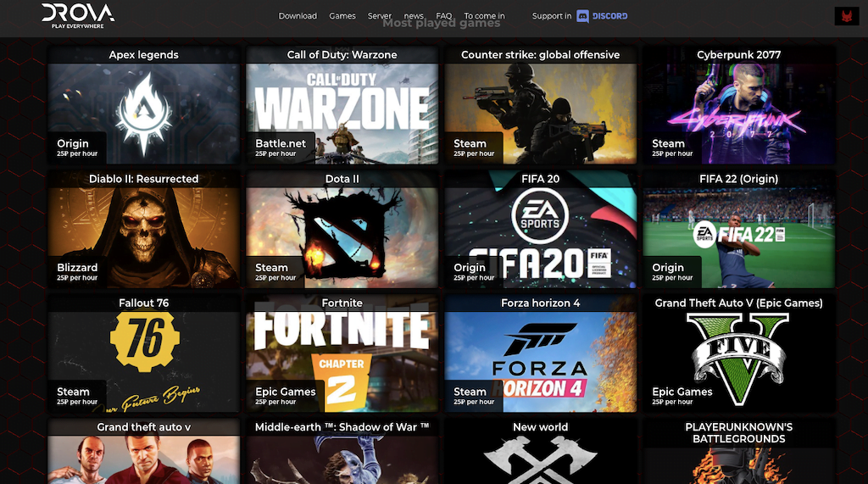Click the Steam label on Cyberpunk 2077 card

pyautogui.click(x=668, y=143)
